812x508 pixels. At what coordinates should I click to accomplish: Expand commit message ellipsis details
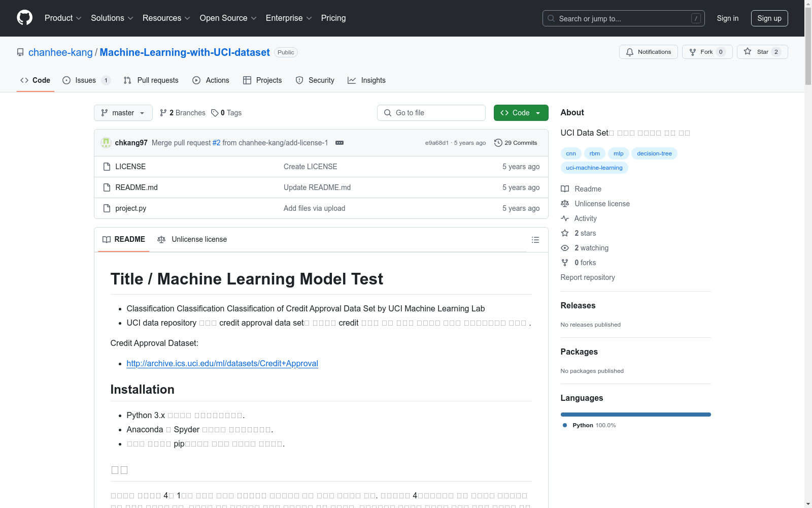pos(340,143)
